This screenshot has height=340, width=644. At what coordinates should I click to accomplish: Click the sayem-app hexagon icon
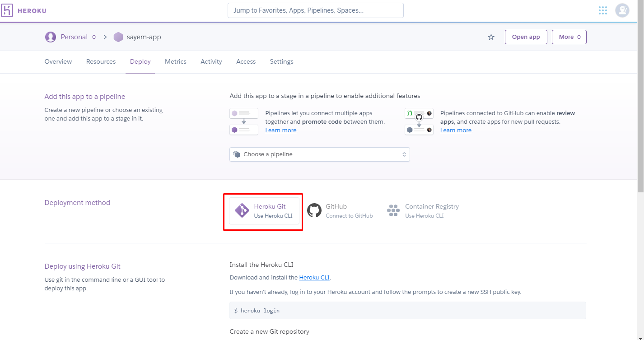coord(118,37)
